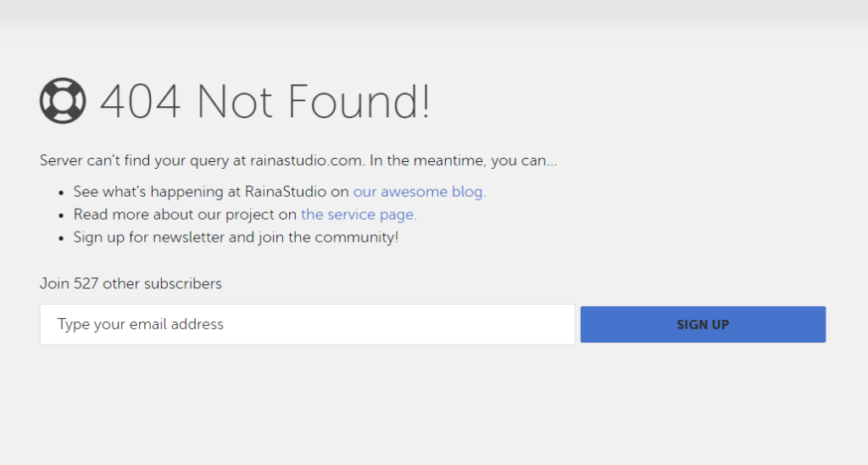Click the "Read more about our project" text
This screenshot has width=868, height=465.
click(x=185, y=215)
